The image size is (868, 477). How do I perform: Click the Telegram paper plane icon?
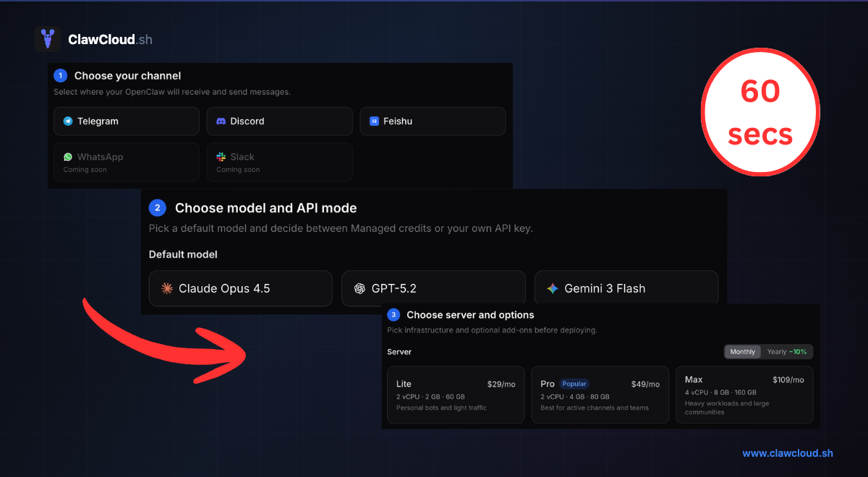click(68, 121)
